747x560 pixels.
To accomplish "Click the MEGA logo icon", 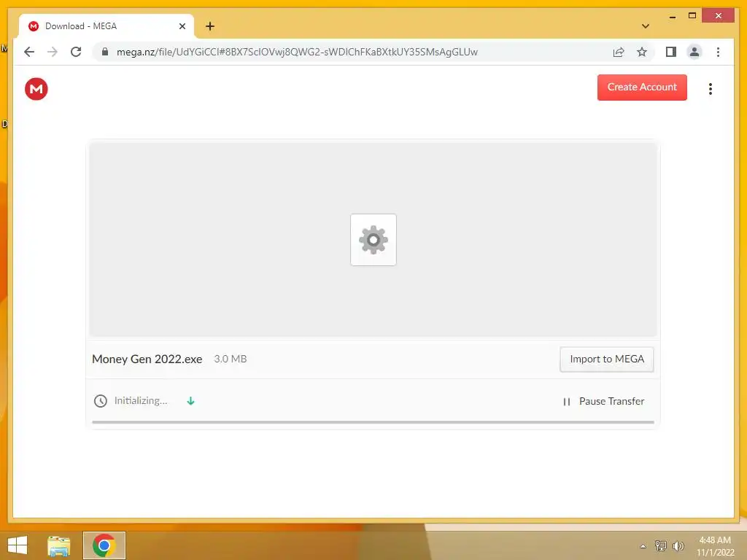I will pos(36,89).
